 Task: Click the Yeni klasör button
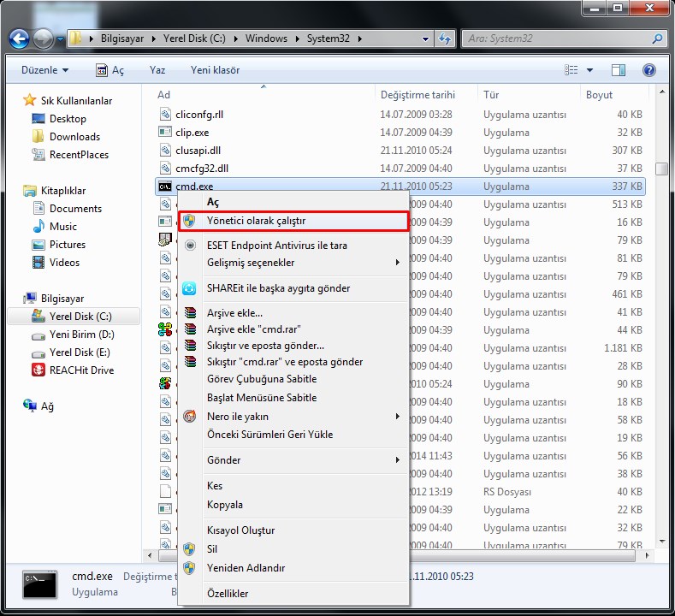click(x=215, y=70)
